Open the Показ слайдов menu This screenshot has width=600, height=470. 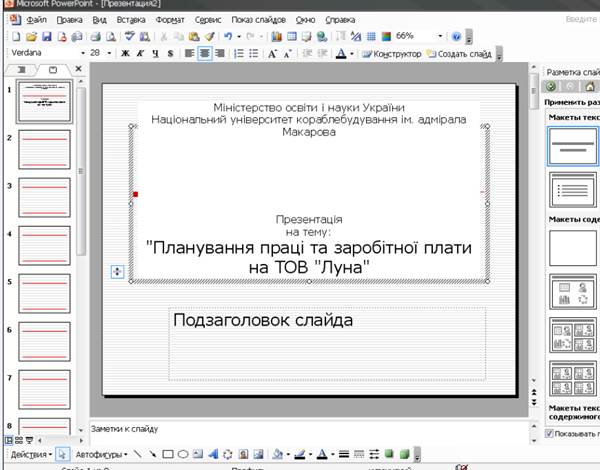[x=258, y=20]
